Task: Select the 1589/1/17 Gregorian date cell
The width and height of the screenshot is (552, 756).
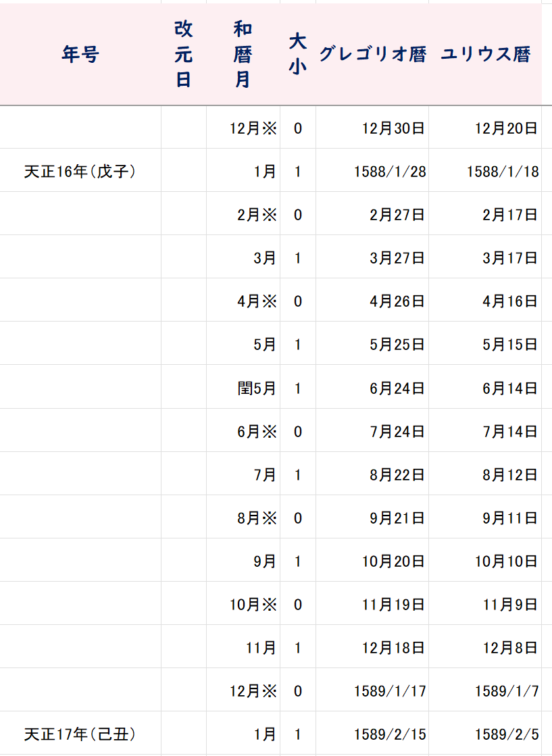Action: click(372, 690)
